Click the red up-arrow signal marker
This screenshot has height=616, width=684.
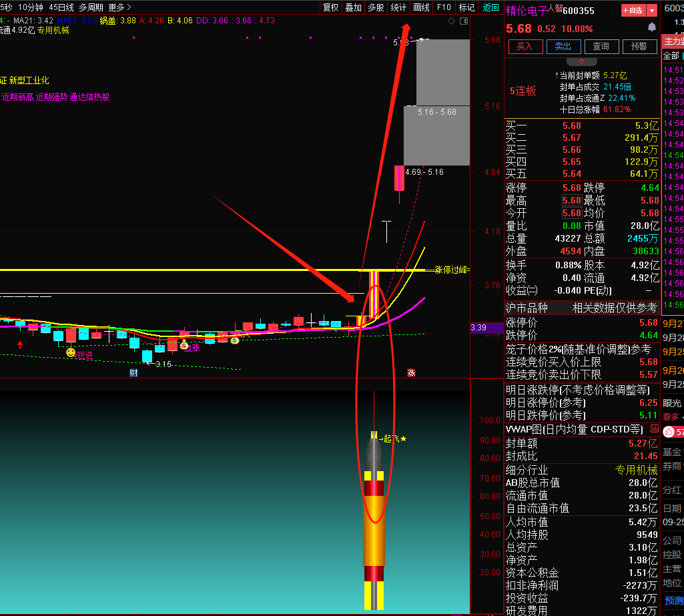(x=20, y=345)
